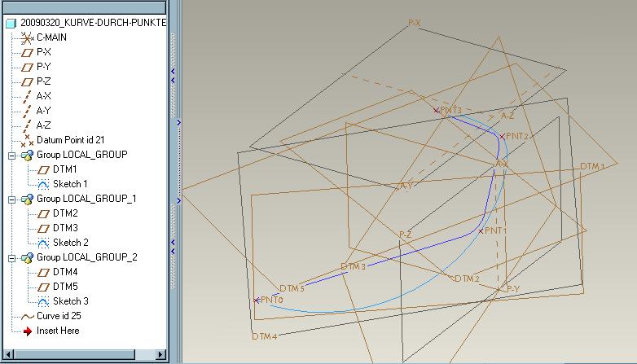
Task: Select point PNT1 in the viewport
Action: [481, 231]
